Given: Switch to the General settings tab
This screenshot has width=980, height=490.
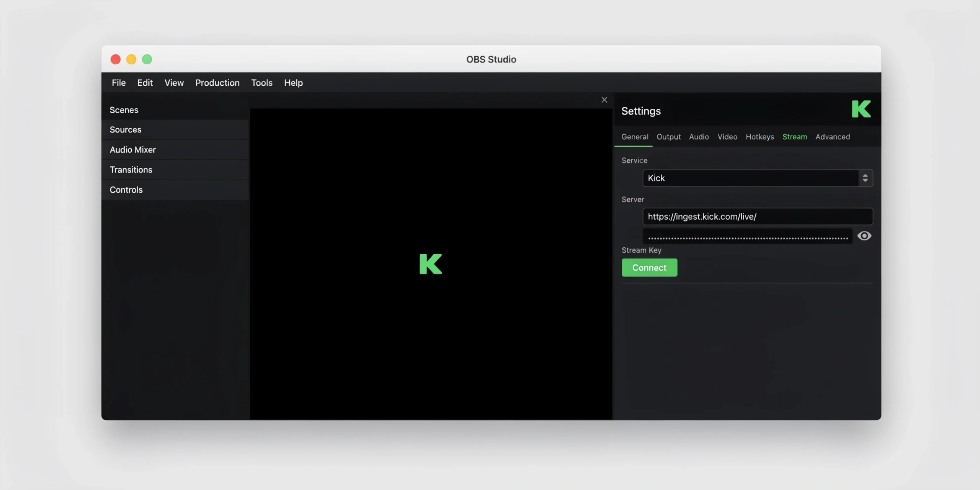Looking at the screenshot, I should click(x=635, y=137).
